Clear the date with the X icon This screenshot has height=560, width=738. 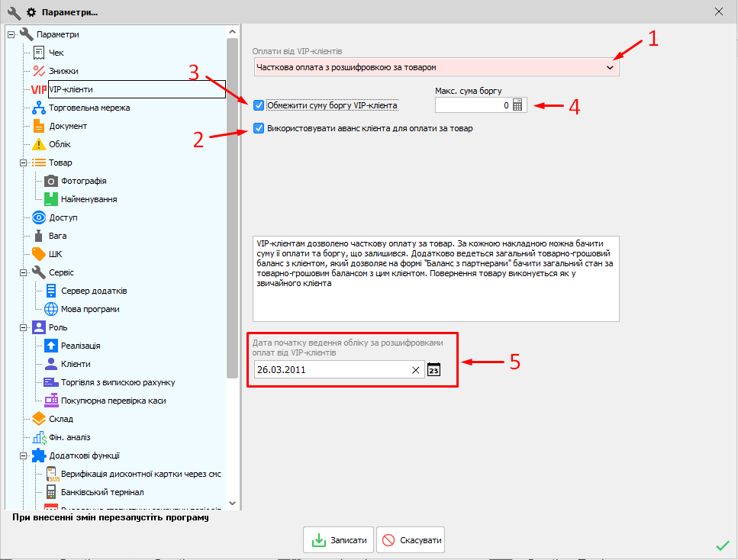[416, 370]
